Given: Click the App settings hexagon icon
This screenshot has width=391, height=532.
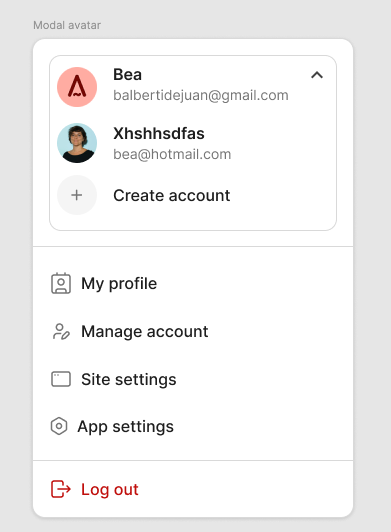Looking at the screenshot, I should pyautogui.click(x=59, y=426).
